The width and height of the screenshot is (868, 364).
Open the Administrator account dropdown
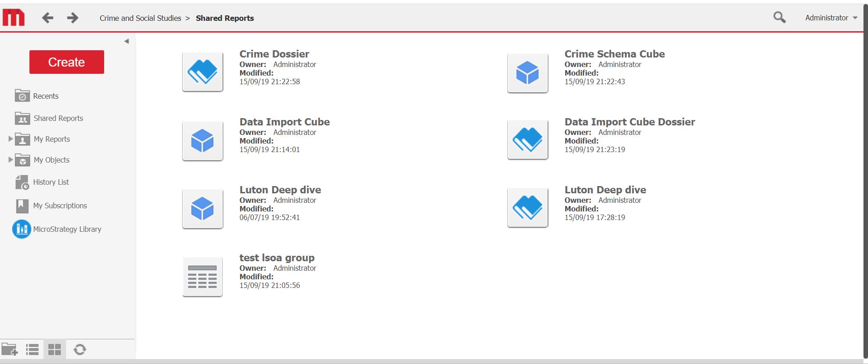831,18
